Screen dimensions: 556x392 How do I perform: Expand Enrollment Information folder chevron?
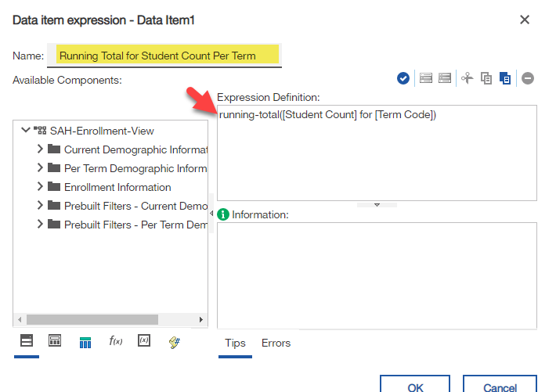click(x=40, y=186)
